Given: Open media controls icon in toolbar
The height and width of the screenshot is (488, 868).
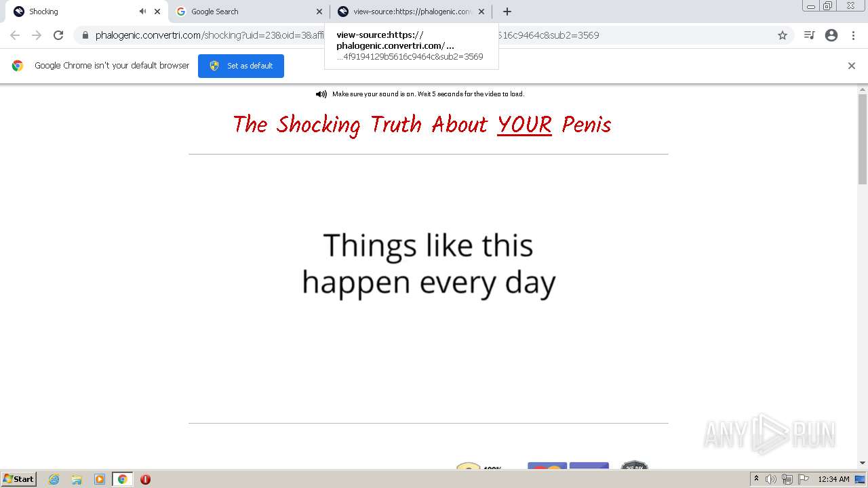Looking at the screenshot, I should click(809, 35).
